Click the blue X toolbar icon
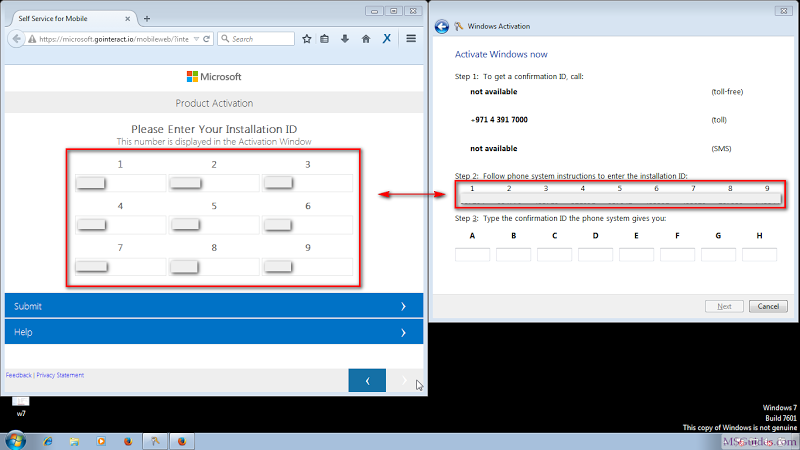The height and width of the screenshot is (450, 800). pyautogui.click(x=387, y=38)
